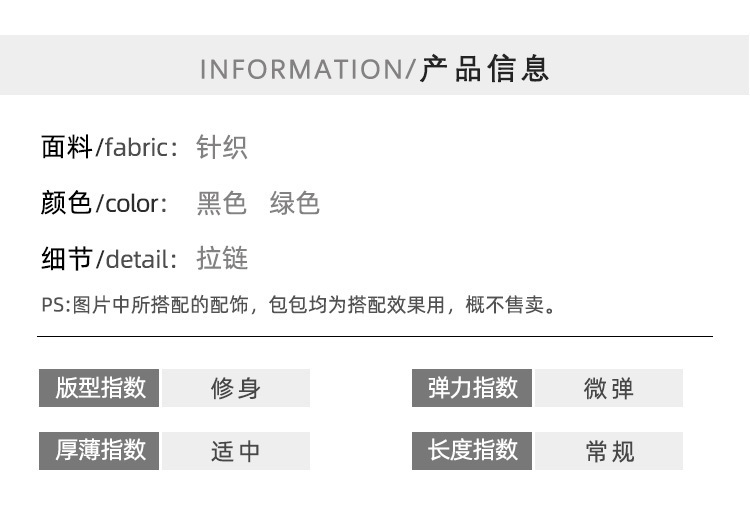Click the gray INFORMATION word

302,69
